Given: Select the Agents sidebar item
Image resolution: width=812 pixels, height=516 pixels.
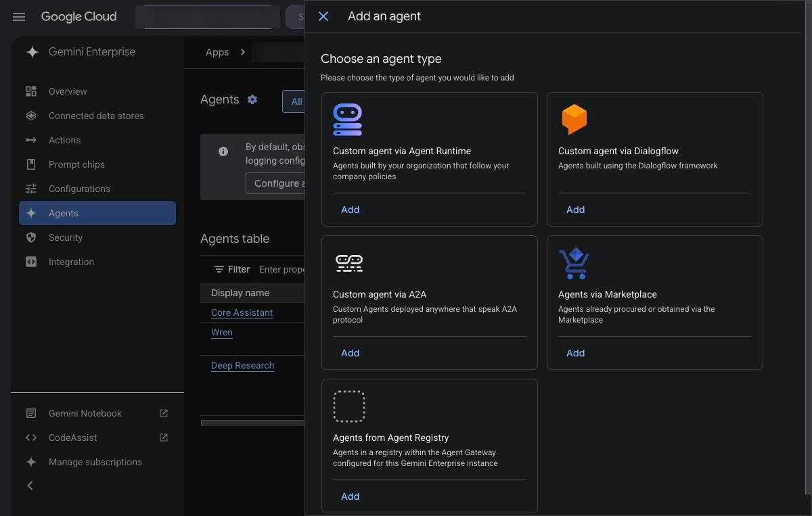Looking at the screenshot, I should [97, 213].
